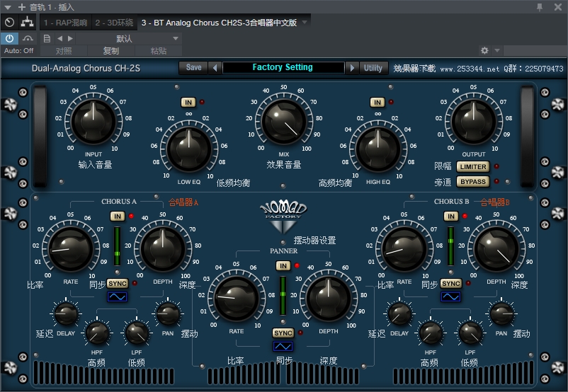568x392 pixels.
Task: Enable the LIMITER button
Action: click(473, 166)
